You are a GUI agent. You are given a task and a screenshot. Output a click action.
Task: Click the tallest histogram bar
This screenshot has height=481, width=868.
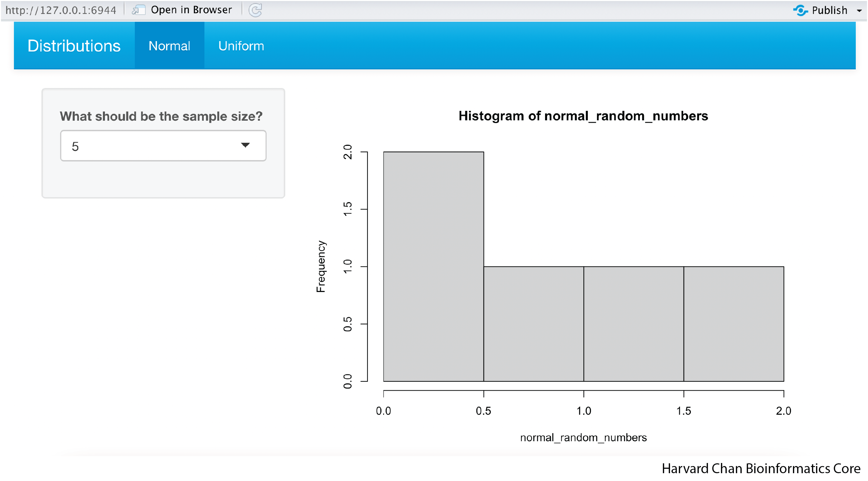pos(433,266)
